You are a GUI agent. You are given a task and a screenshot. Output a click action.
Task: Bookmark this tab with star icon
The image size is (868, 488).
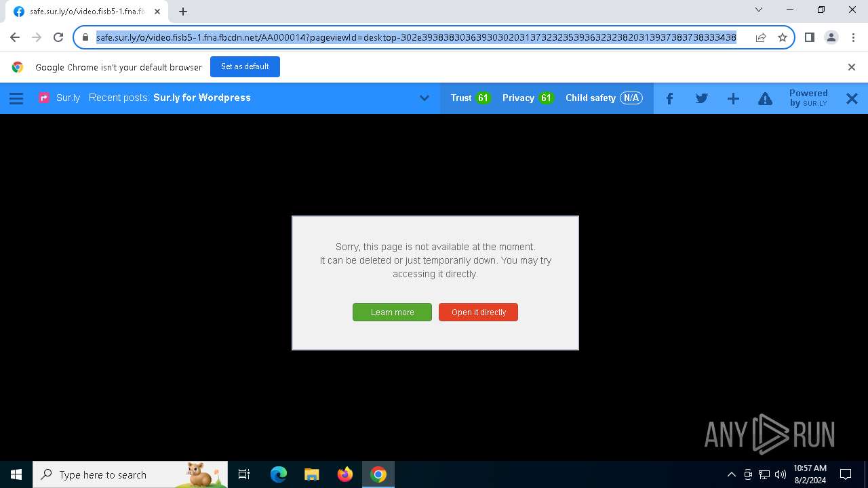[x=782, y=37]
